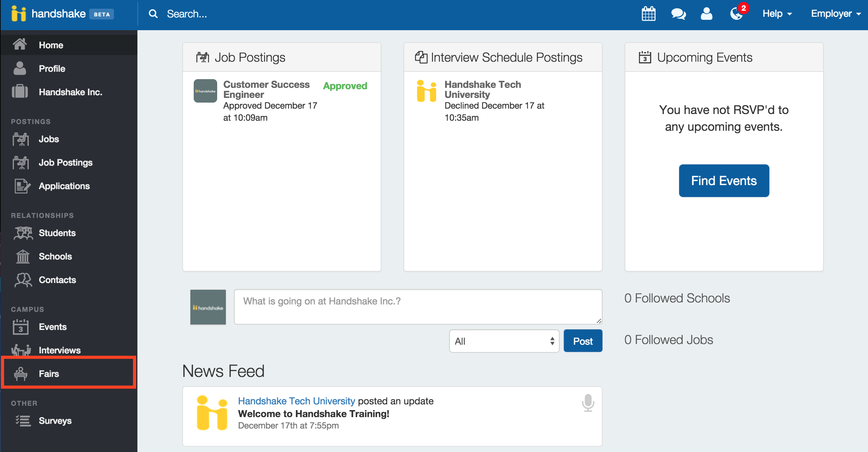Open Job Postings in sidebar
This screenshot has height=452, width=868.
pyautogui.click(x=65, y=163)
